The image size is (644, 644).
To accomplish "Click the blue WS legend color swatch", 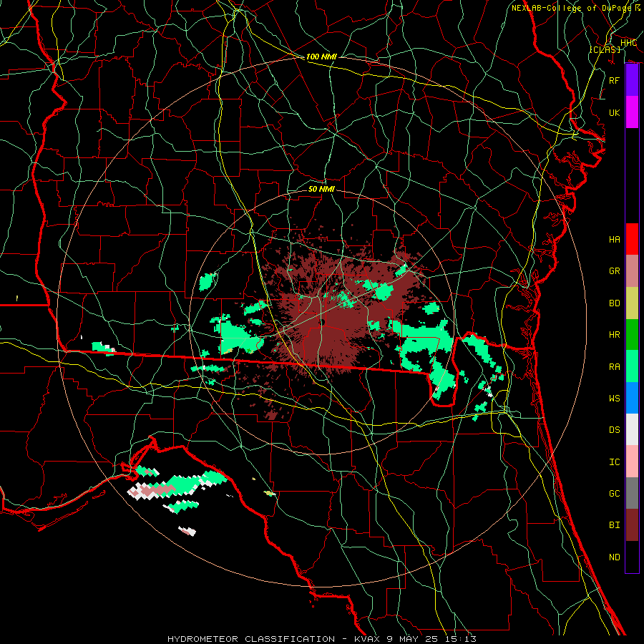I will pos(632,398).
